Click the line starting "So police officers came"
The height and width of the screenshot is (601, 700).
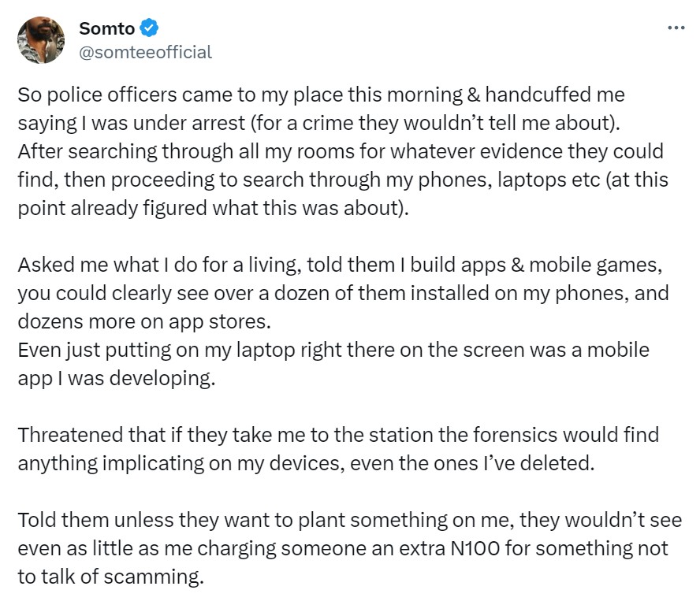tap(320, 96)
